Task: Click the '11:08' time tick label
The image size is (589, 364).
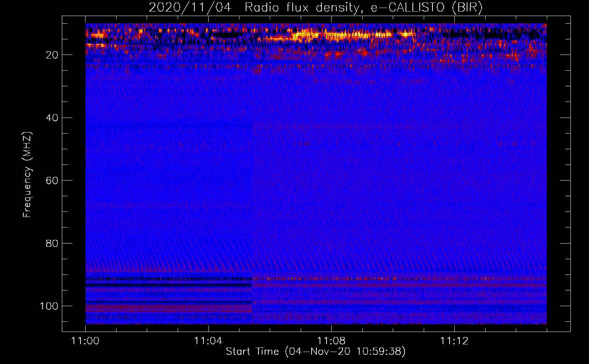Action: [331, 341]
